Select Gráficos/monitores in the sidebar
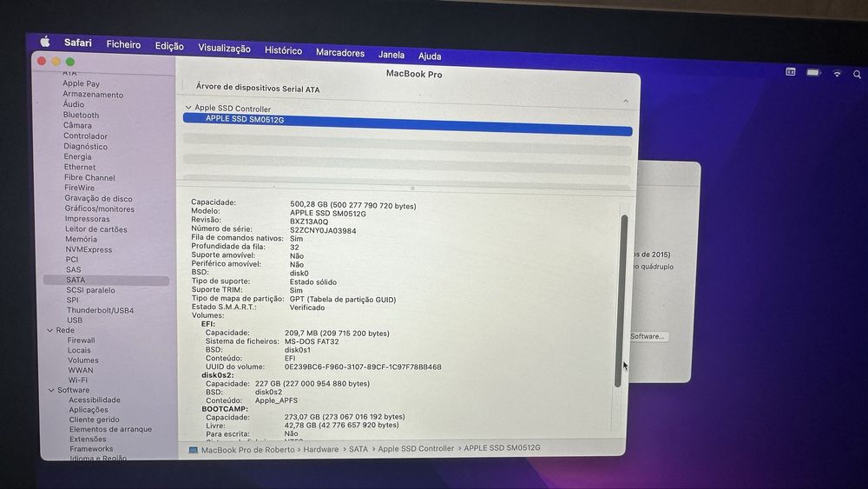Image resolution: width=868 pixels, height=489 pixels. click(x=100, y=208)
